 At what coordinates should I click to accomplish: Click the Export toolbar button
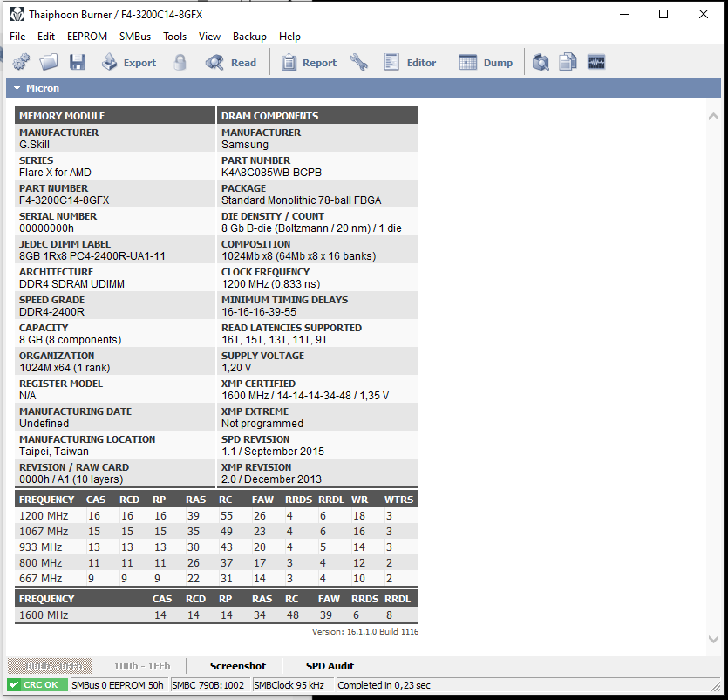[x=129, y=62]
